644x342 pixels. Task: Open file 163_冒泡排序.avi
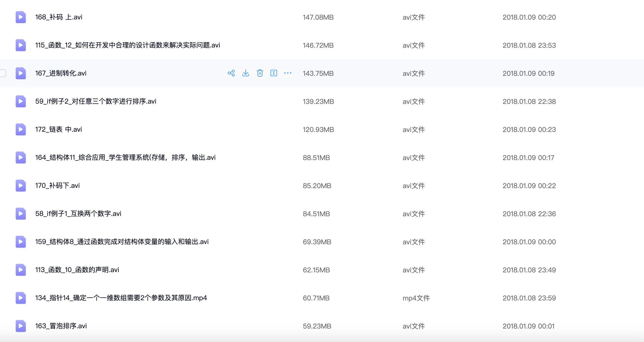[61, 326]
